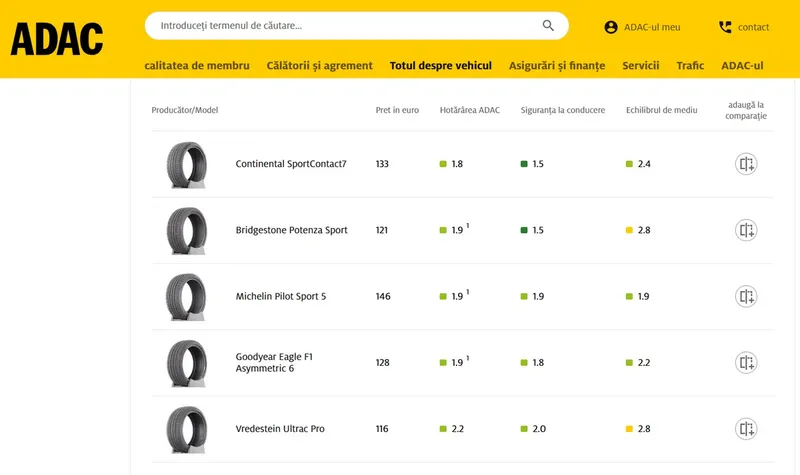The height and width of the screenshot is (475, 800).
Task: Open the Goodyear Eagle F1 Asymmetric 6 name
Action: click(x=274, y=363)
